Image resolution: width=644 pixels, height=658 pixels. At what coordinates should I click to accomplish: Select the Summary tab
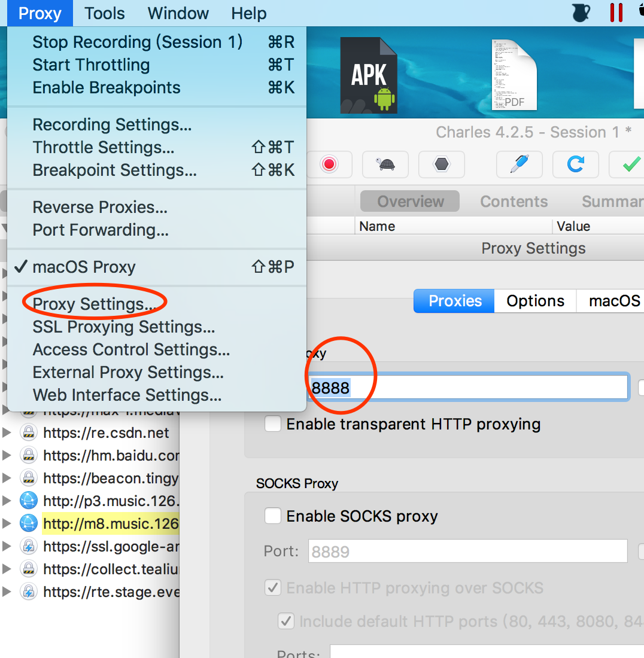[x=612, y=202]
